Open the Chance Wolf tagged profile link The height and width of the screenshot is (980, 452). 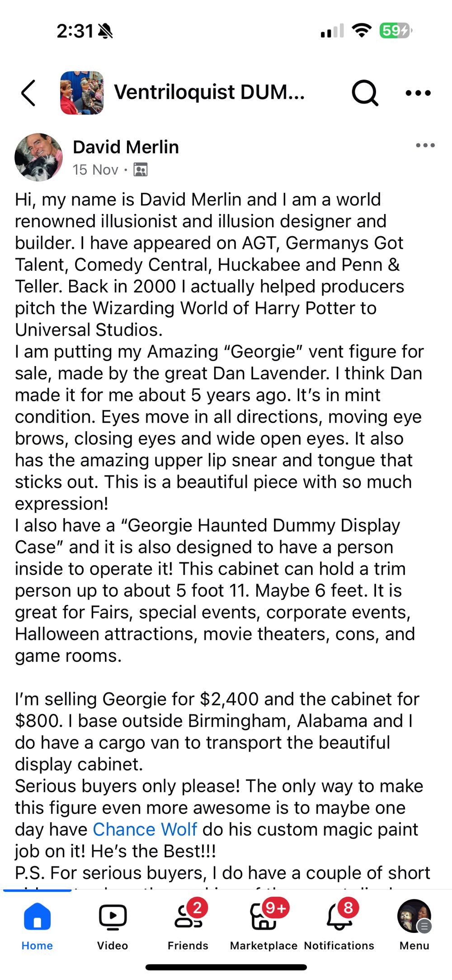(145, 829)
